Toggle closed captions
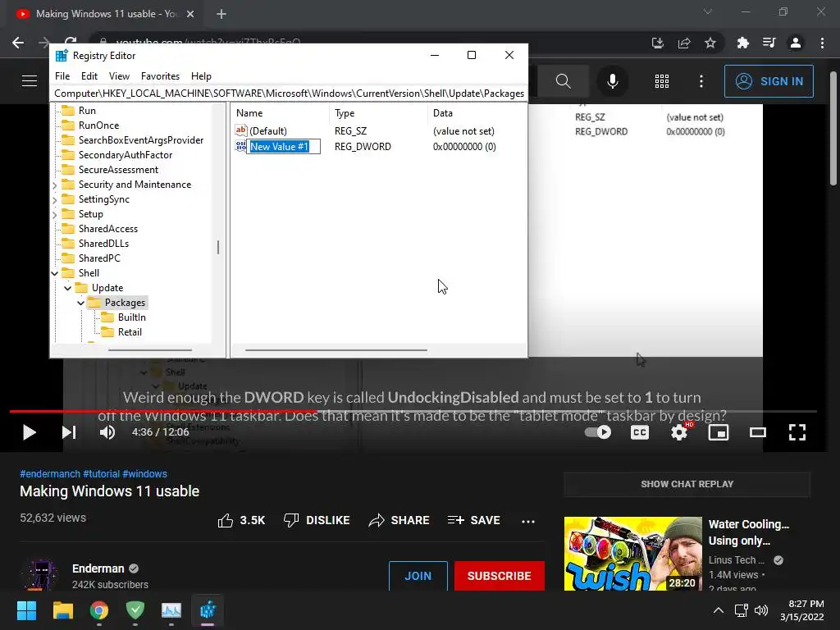Viewport: 840px width, 630px height. click(640, 432)
